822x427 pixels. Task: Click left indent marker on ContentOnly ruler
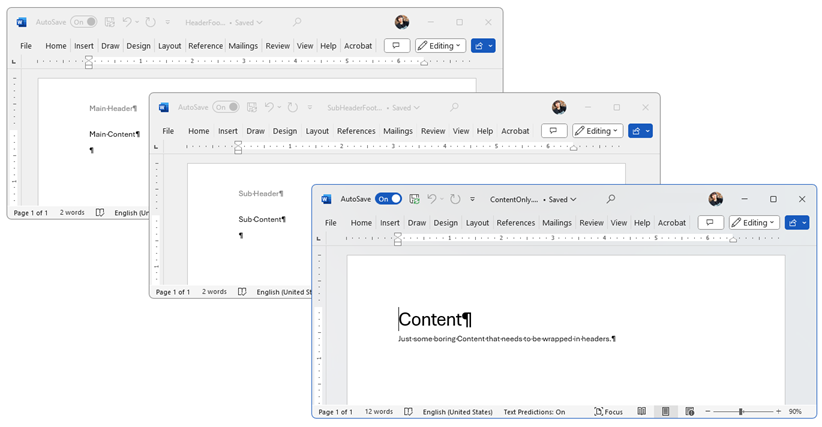[x=398, y=239]
